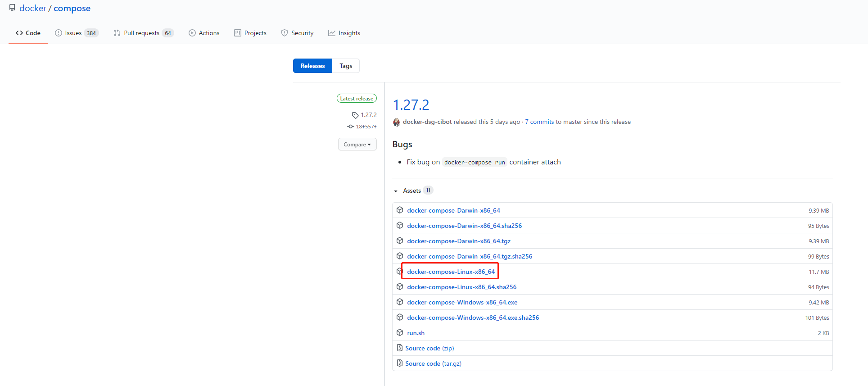The width and height of the screenshot is (868, 386).
Task: Click the repository icon beside docker/compose
Action: pos(12,8)
